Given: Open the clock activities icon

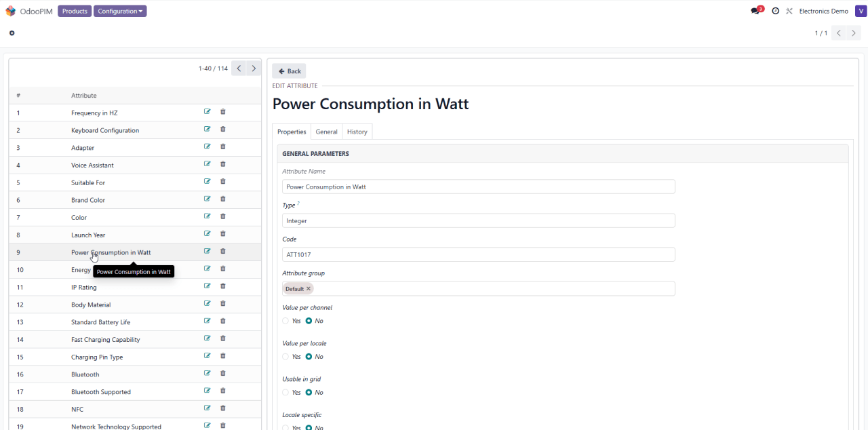Looking at the screenshot, I should [x=775, y=11].
